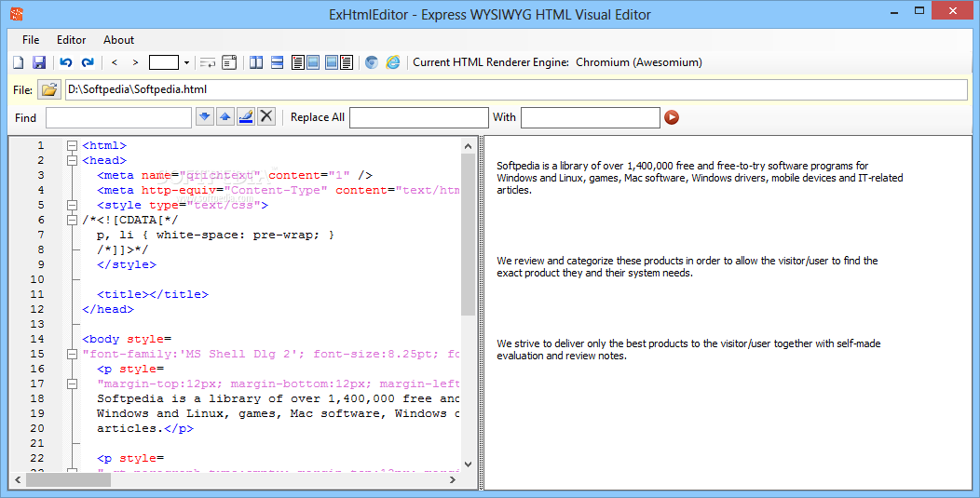Click the horizontal scrollbar thumb

point(68,480)
